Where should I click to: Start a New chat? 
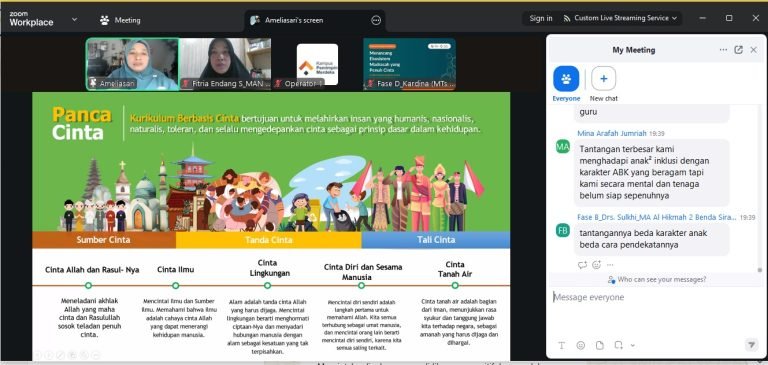point(603,84)
